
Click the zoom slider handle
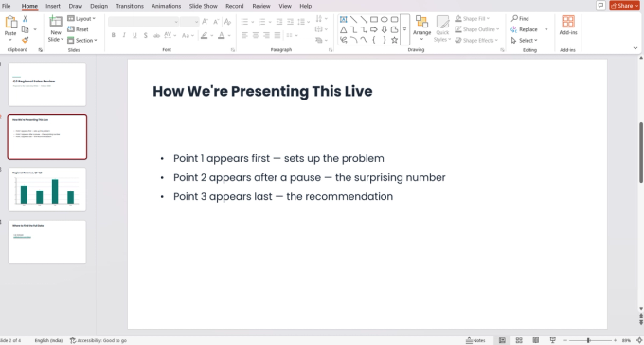pos(588,340)
